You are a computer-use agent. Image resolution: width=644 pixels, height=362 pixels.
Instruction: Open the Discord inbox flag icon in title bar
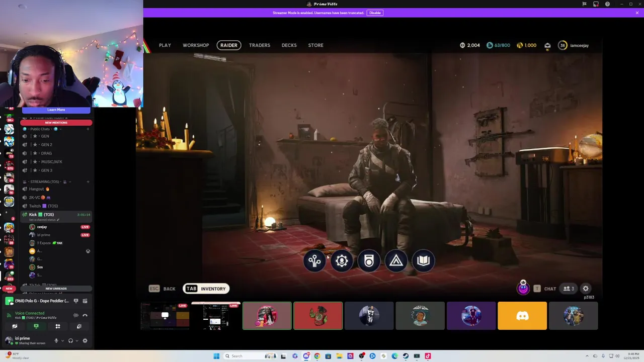point(584,4)
